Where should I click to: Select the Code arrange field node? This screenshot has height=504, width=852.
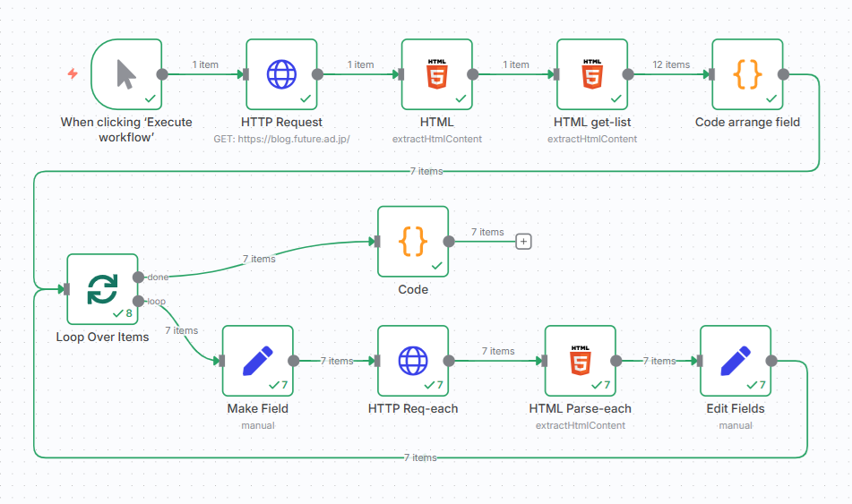pyautogui.click(x=747, y=74)
